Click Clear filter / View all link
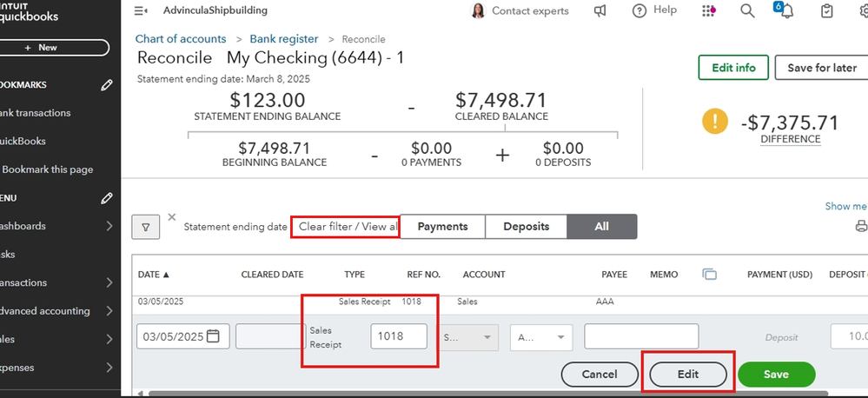This screenshot has width=868, height=398. click(348, 227)
